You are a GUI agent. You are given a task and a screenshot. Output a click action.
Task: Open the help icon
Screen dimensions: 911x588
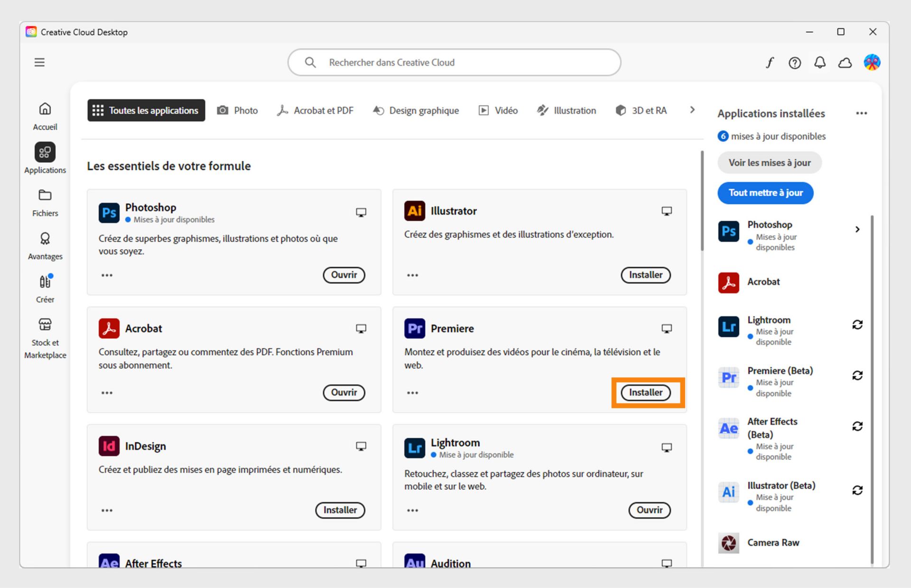point(795,63)
